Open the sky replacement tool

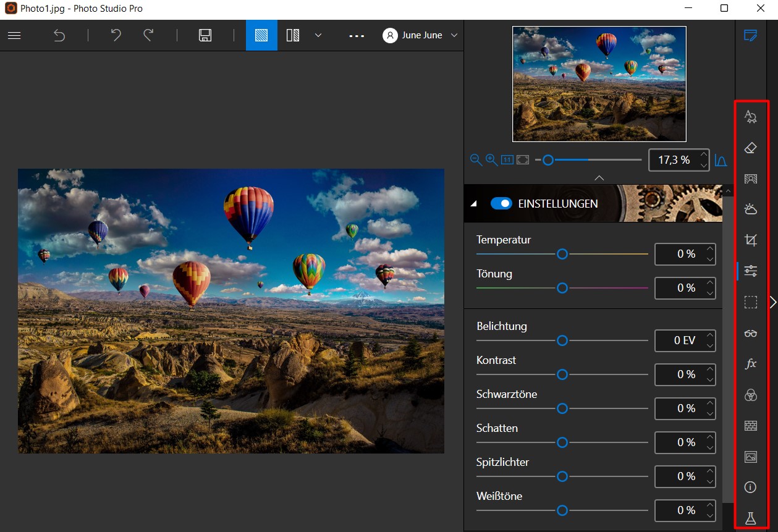[751, 209]
